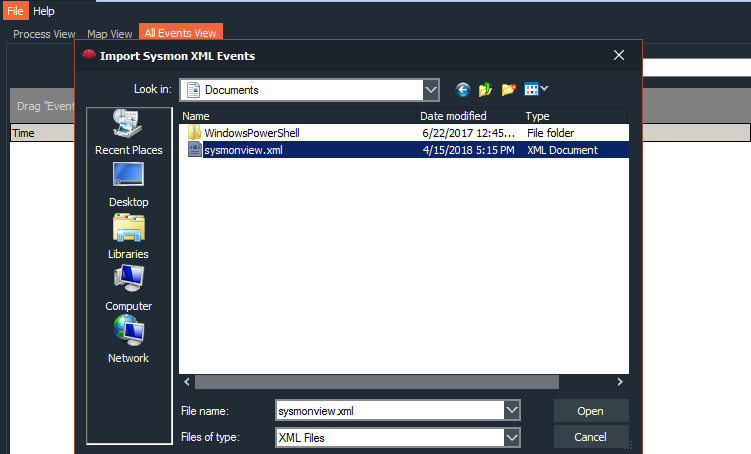Open the Libraries location
751x454 pixels.
click(x=128, y=237)
